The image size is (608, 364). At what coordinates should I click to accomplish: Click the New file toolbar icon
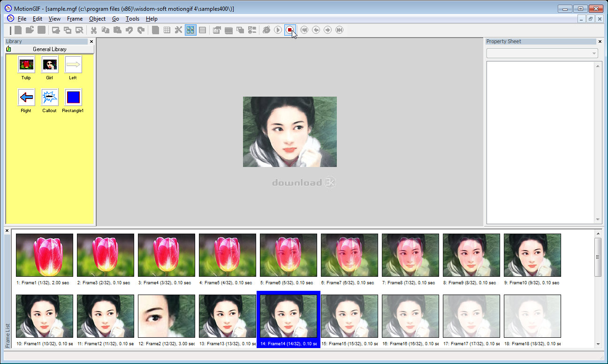pyautogui.click(x=18, y=30)
